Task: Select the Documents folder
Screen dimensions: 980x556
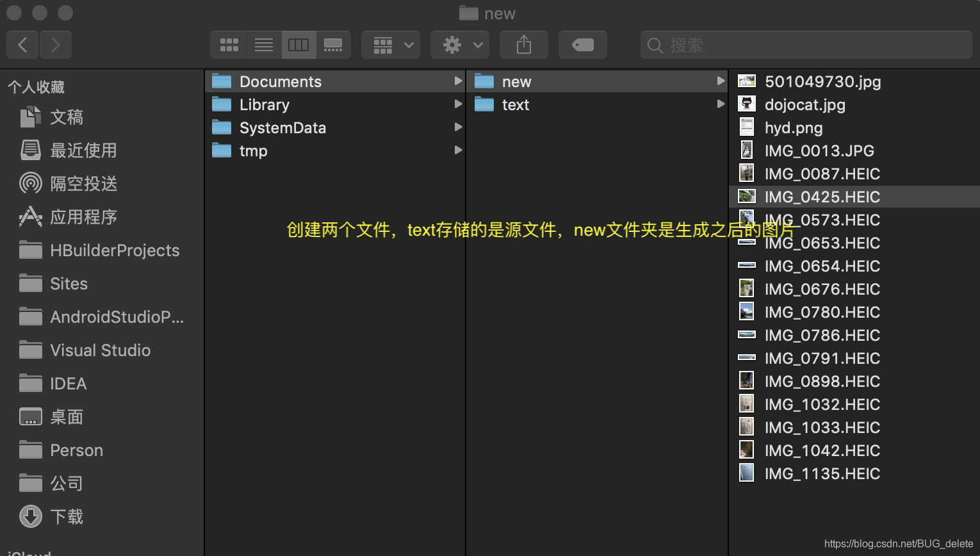Action: coord(335,81)
